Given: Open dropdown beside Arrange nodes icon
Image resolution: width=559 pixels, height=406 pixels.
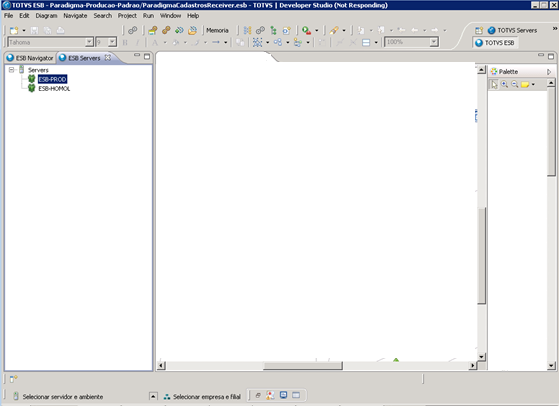Looking at the screenshot, I should point(288,43).
